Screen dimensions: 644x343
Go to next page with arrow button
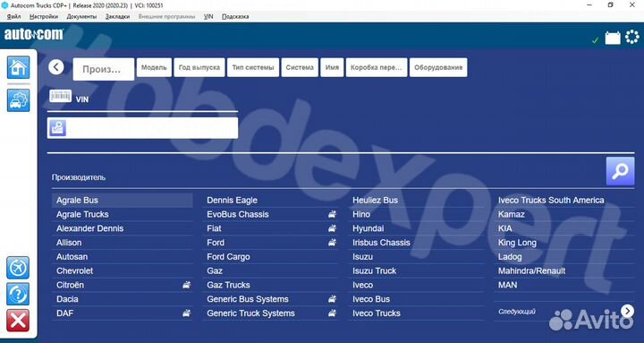(627, 311)
